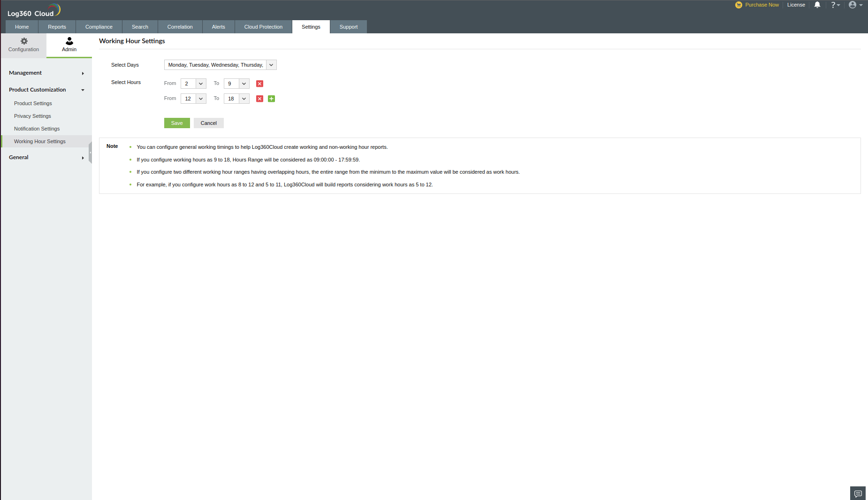The image size is (868, 500).
Task: Open the Cloud Protection tab
Action: pos(263,27)
